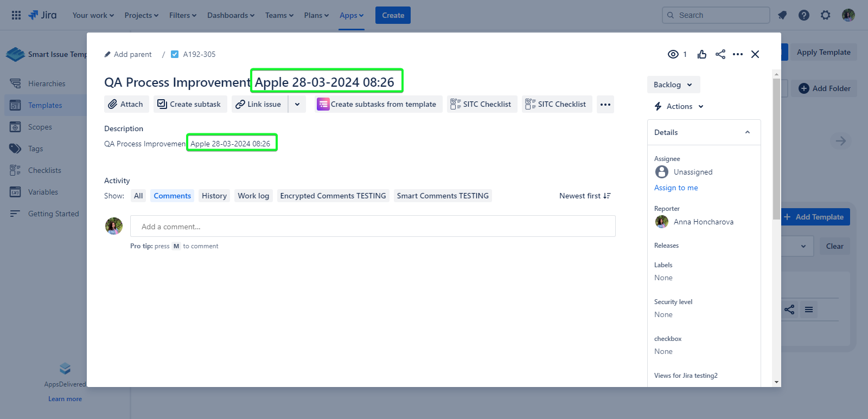Switch to the History activity tab
Viewport: 868px width, 419px height.
[x=214, y=196]
